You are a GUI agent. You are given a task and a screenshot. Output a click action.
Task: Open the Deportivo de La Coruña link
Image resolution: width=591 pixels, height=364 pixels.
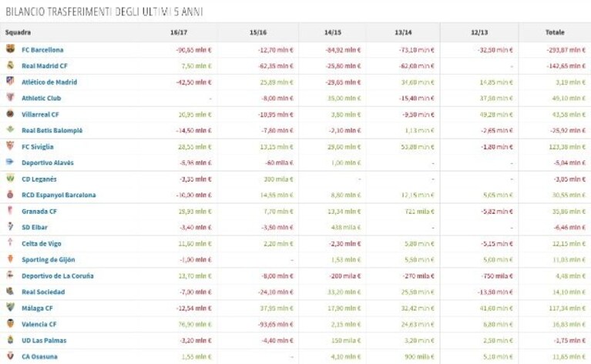point(57,276)
